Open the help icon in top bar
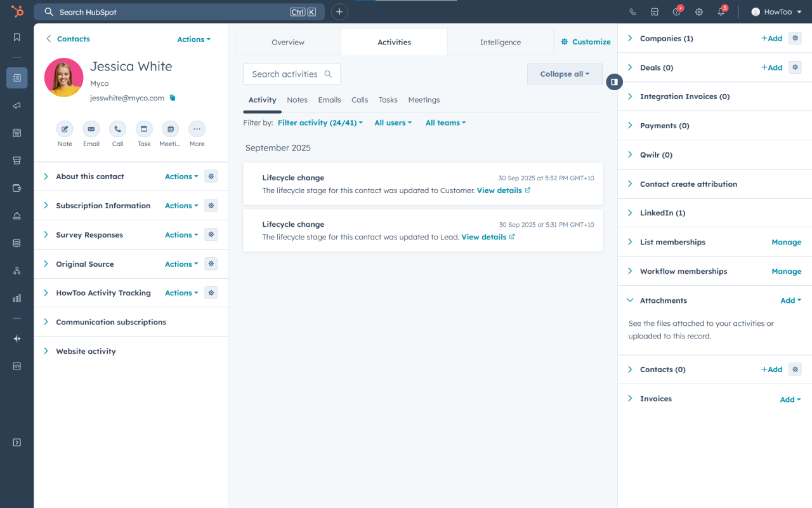The image size is (812, 508). click(677, 12)
